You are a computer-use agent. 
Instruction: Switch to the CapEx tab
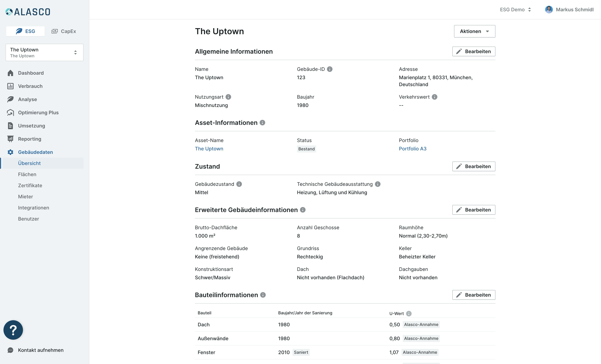pos(64,31)
